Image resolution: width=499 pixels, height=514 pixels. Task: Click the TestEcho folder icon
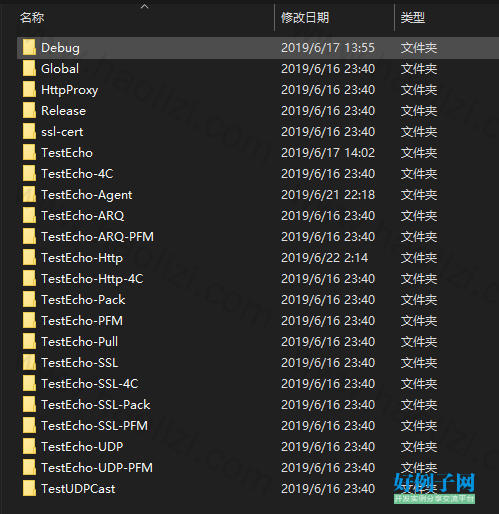(x=29, y=153)
